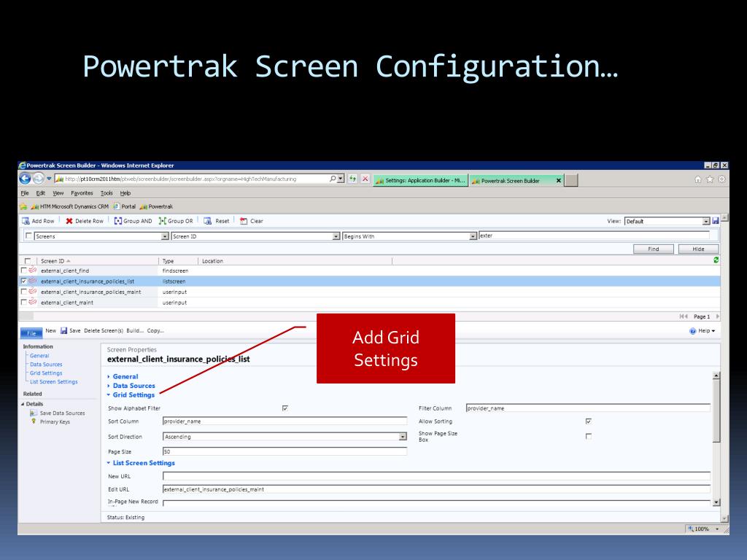Image resolution: width=747 pixels, height=560 pixels.
Task: Click the save view disk icon
Action: (715, 221)
